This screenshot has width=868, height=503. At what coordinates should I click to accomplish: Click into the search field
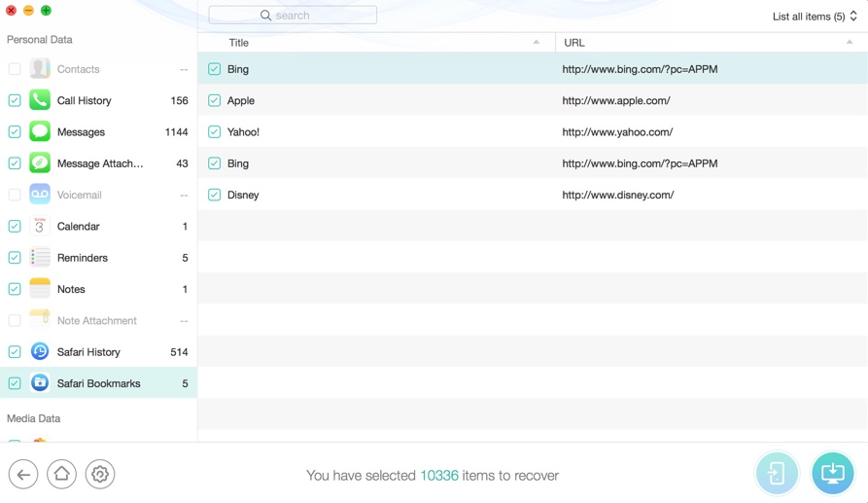[x=293, y=15]
